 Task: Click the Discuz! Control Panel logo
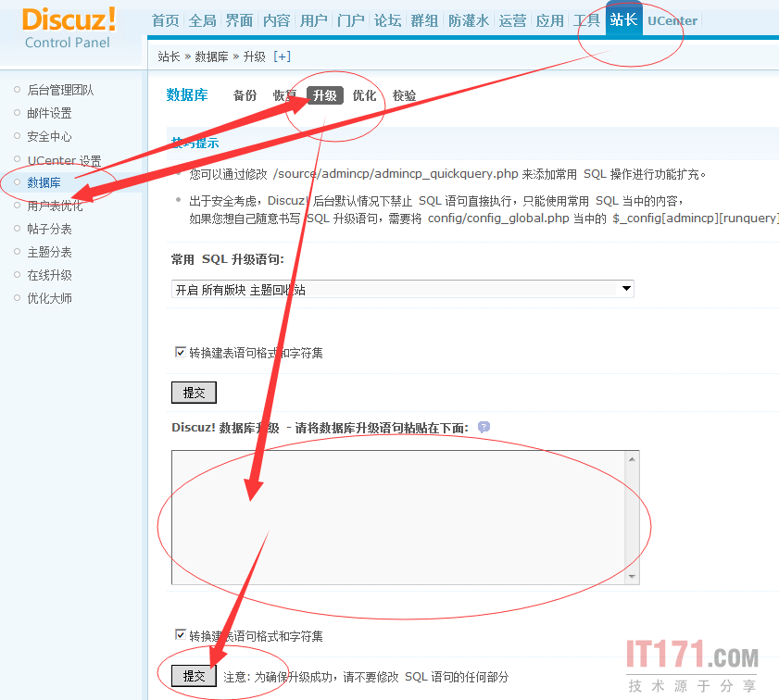(69, 28)
